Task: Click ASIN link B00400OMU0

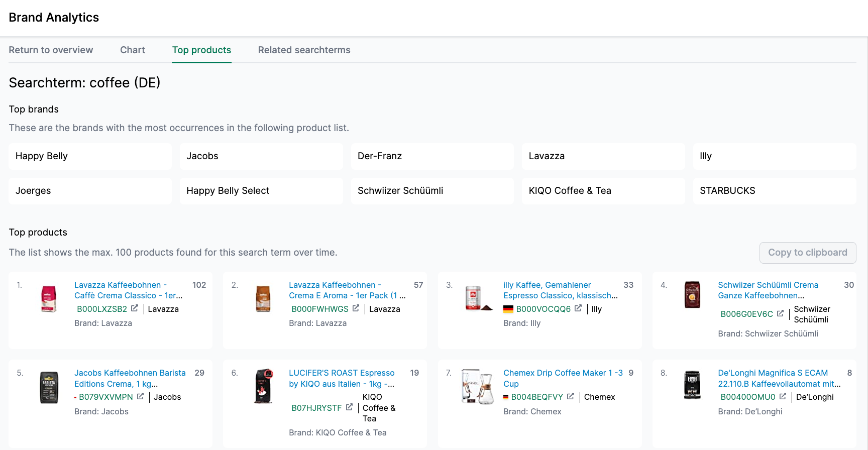Action: pyautogui.click(x=748, y=397)
